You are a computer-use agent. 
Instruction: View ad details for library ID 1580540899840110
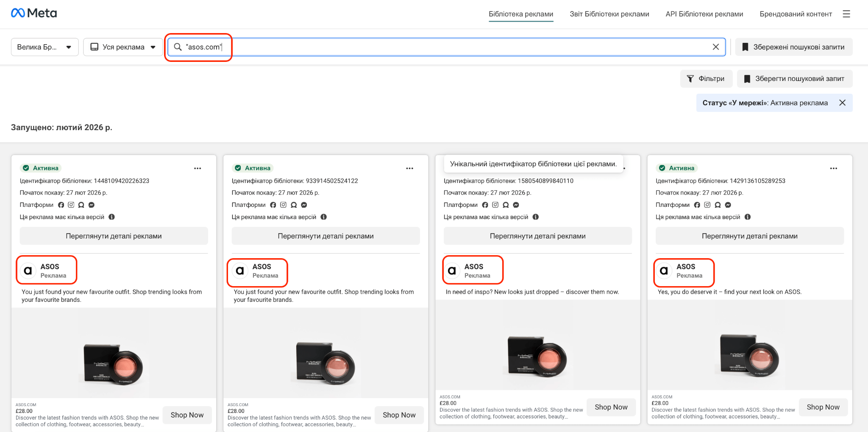click(x=537, y=236)
